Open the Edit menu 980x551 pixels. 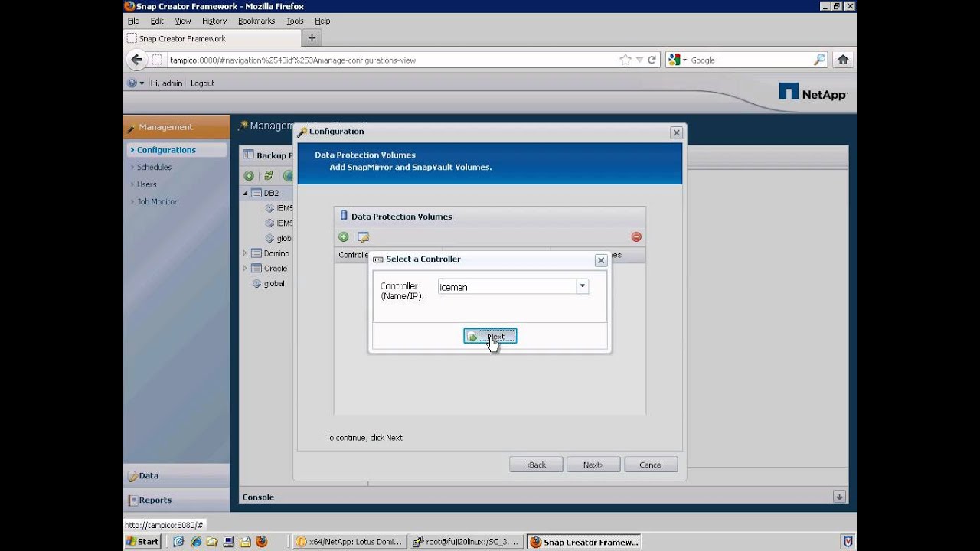click(157, 21)
